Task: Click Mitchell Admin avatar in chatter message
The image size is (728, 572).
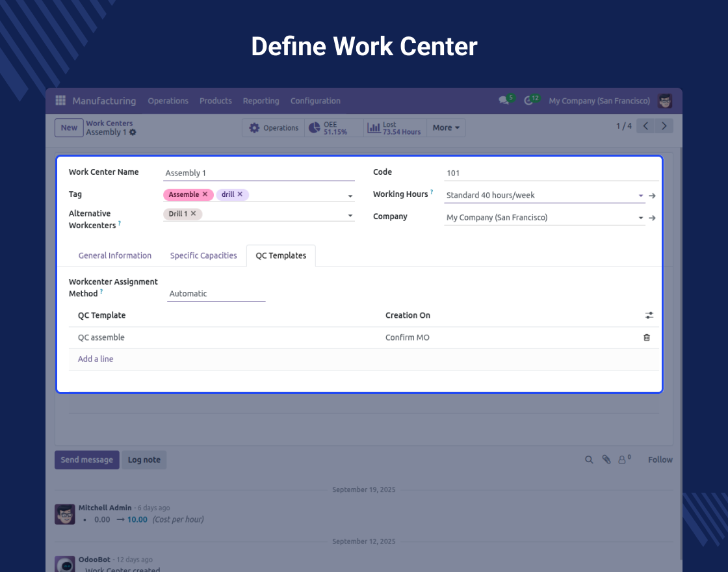Action: point(65,514)
